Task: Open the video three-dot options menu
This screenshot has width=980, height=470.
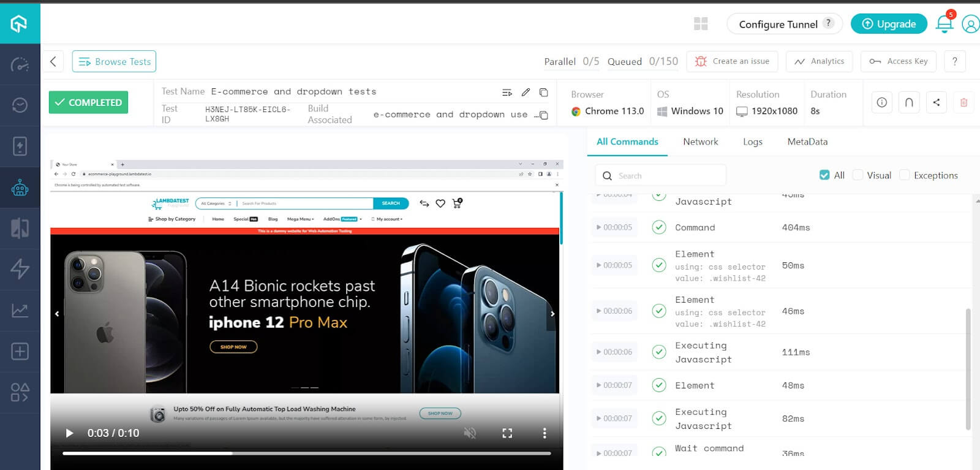Action: [545, 433]
